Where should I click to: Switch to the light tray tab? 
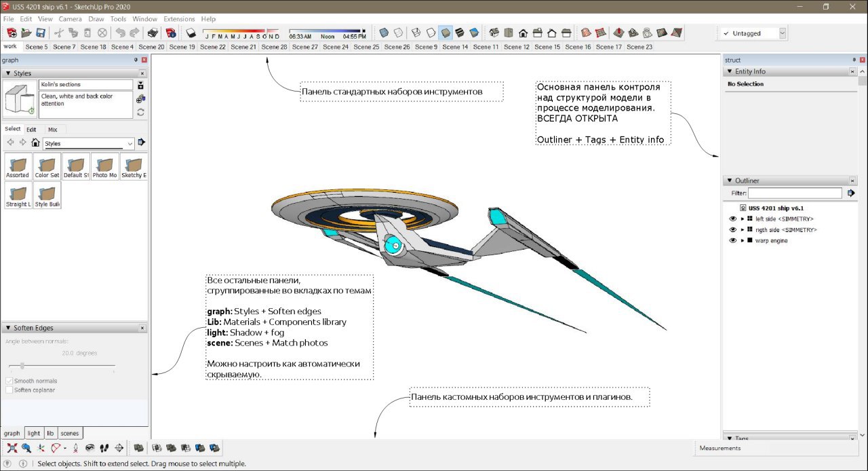tap(34, 433)
